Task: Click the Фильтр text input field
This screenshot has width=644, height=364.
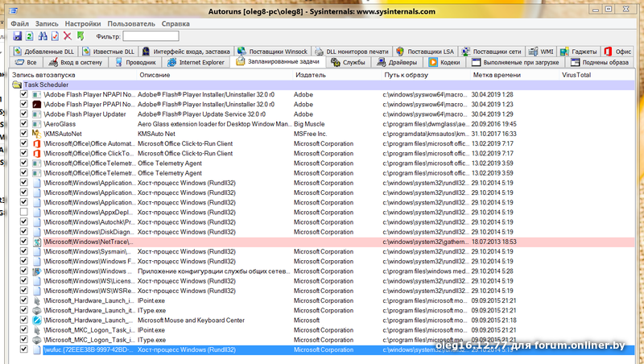Action: (151, 36)
